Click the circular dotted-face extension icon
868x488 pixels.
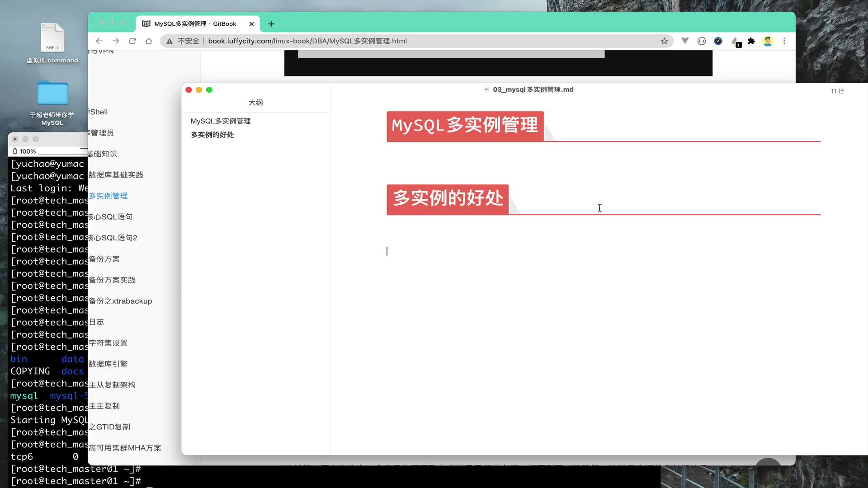[702, 41]
